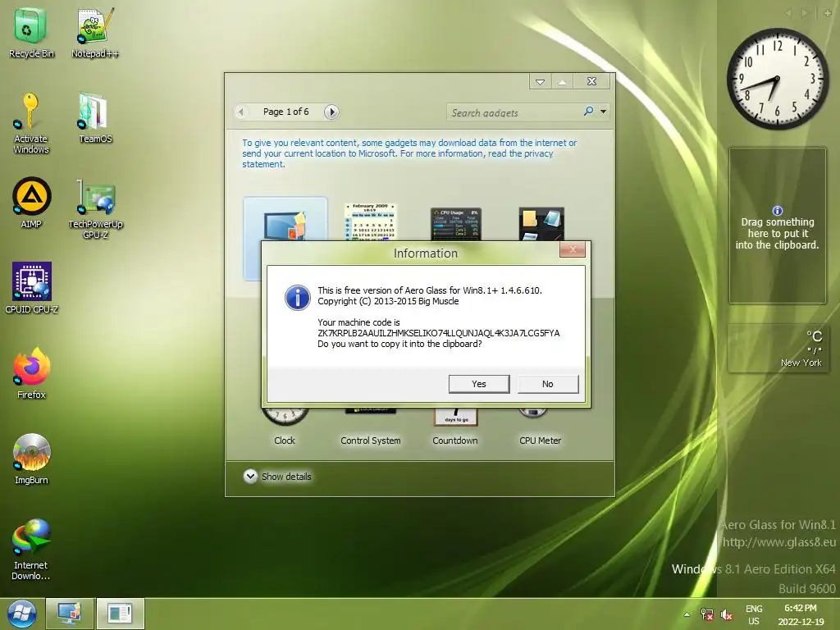Viewport: 840px width, 630px height.
Task: Select the clipboard gadget thumbnail in gallery
Action: pos(541,224)
